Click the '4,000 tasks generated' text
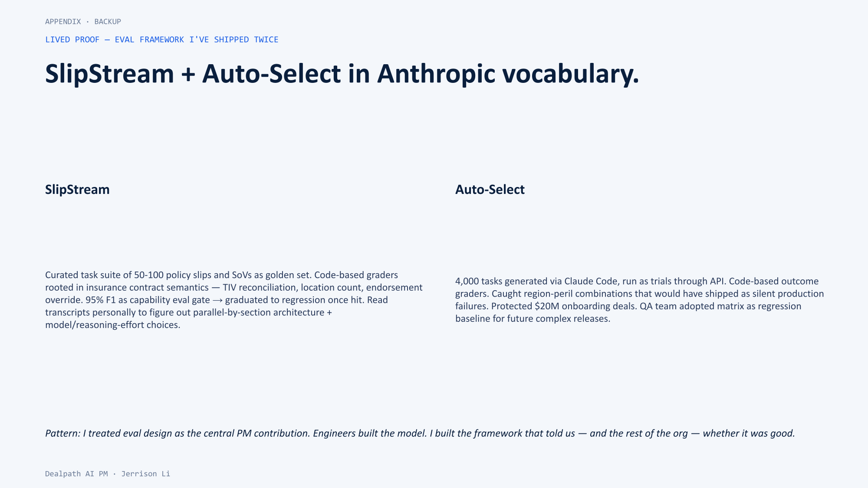This screenshot has height=488, width=868. pos(501,281)
